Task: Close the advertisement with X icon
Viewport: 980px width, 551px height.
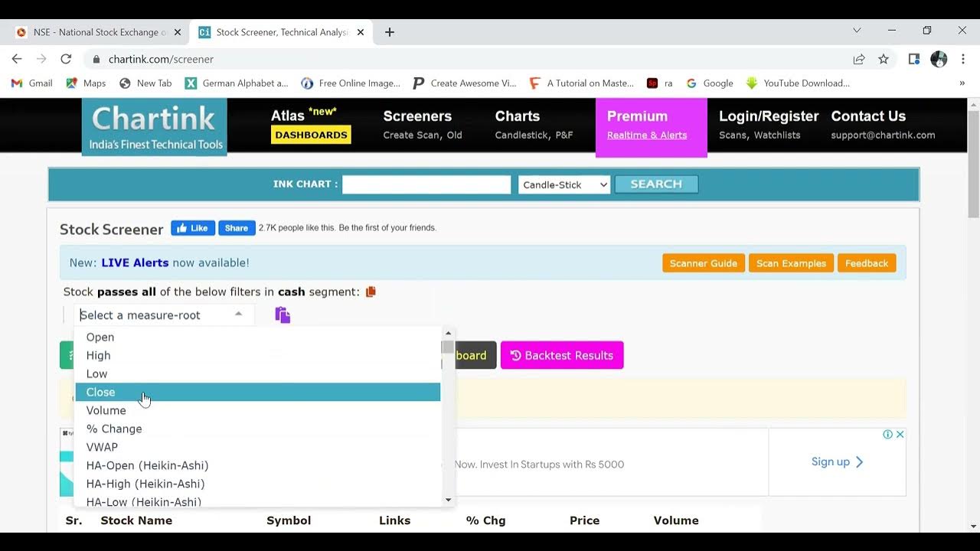Action: [x=900, y=434]
